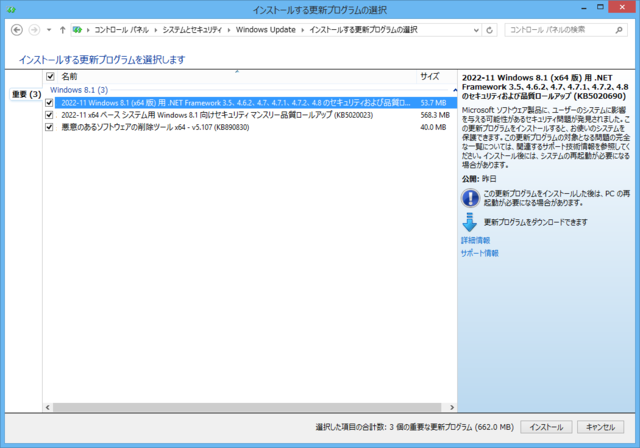Open the recent locations dropdown arrow
The width and height of the screenshot is (640, 448).
pyautogui.click(x=49, y=30)
